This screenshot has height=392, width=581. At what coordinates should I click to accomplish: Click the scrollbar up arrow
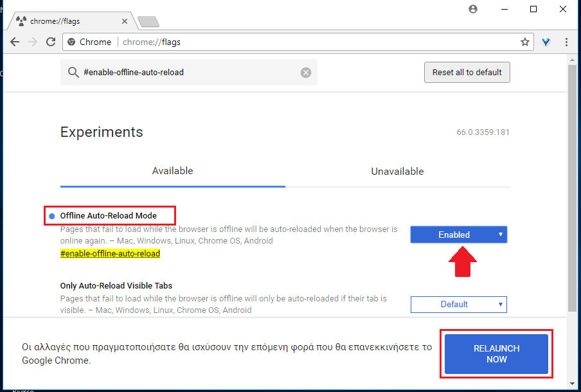[x=572, y=59]
